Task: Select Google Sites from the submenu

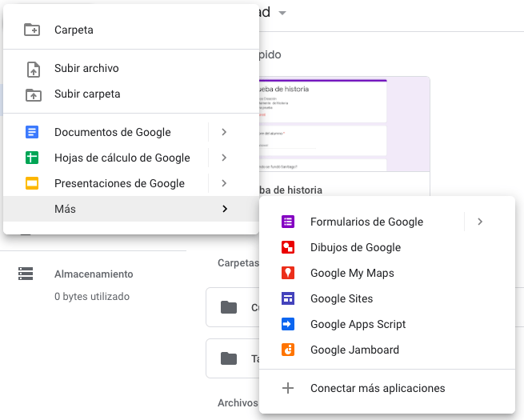Action: 342,298
